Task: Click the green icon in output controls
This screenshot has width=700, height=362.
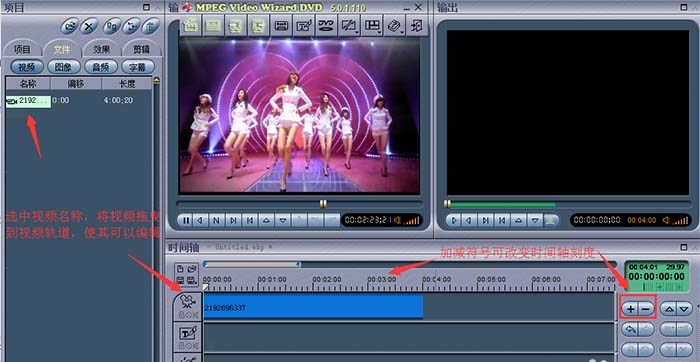Action: point(551,220)
